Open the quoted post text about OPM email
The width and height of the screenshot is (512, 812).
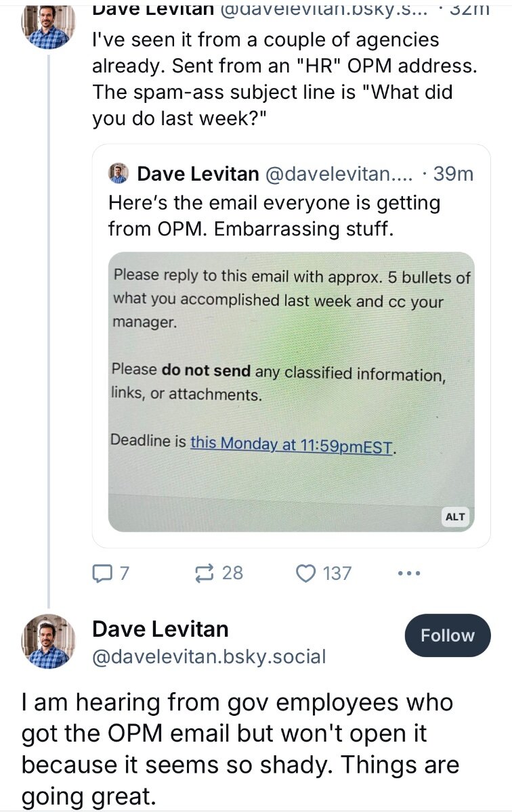tap(274, 216)
